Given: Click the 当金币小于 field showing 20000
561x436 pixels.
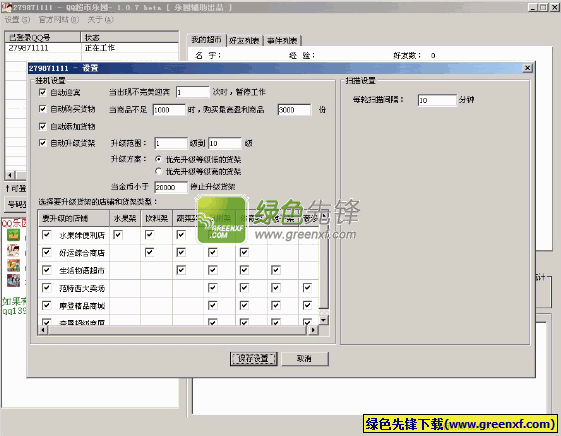Looking at the screenshot, I should [x=171, y=187].
